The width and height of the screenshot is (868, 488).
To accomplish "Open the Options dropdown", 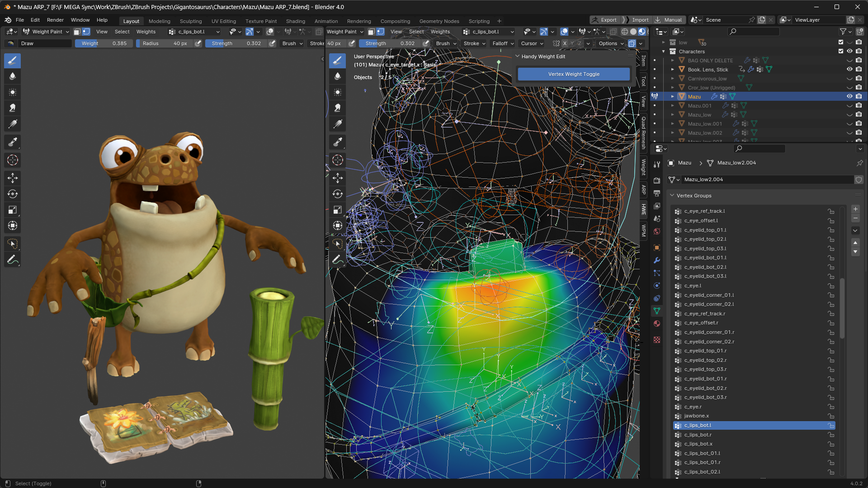I will pos(611,43).
